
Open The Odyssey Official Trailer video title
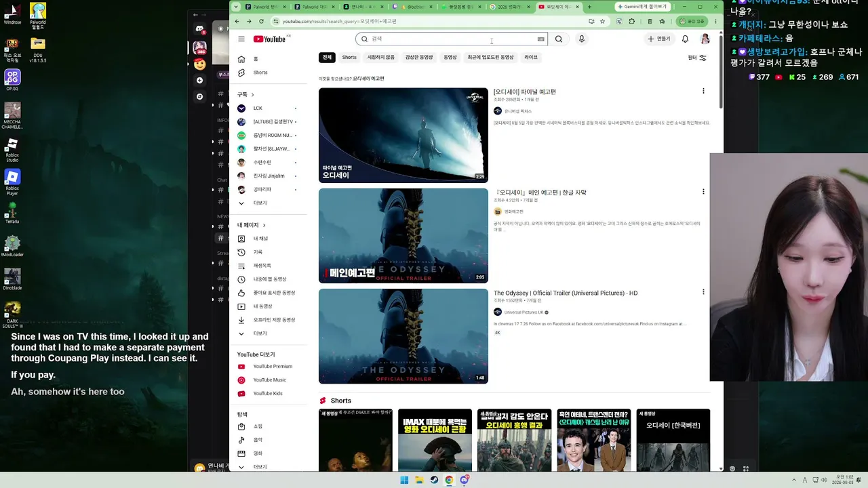point(566,293)
